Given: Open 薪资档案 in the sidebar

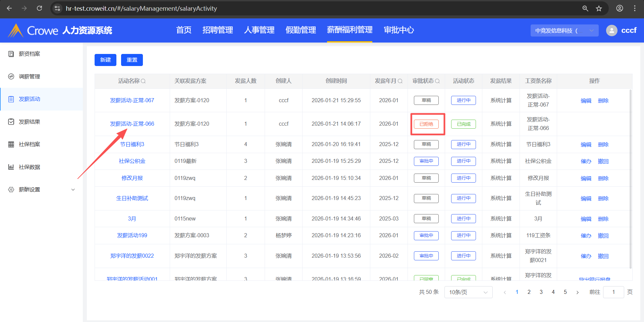Looking at the screenshot, I should pyautogui.click(x=30, y=54).
